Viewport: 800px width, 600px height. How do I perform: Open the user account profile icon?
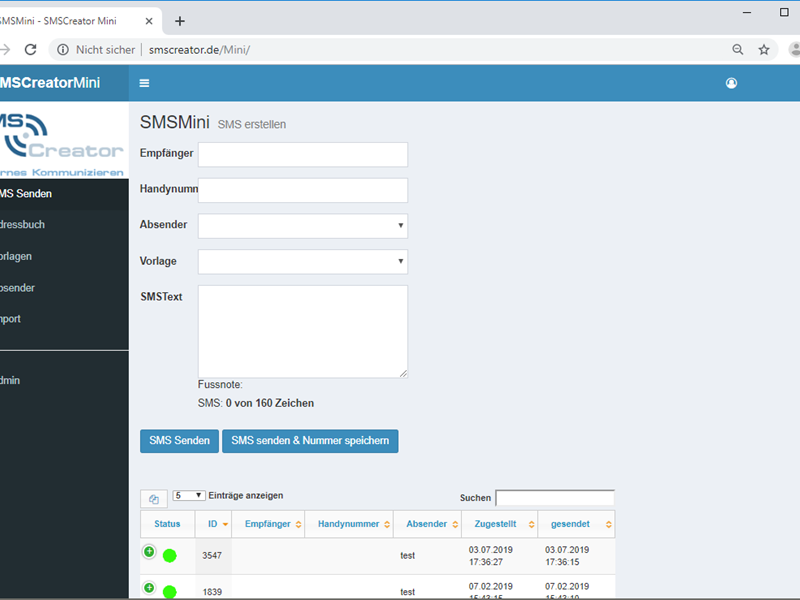731,83
